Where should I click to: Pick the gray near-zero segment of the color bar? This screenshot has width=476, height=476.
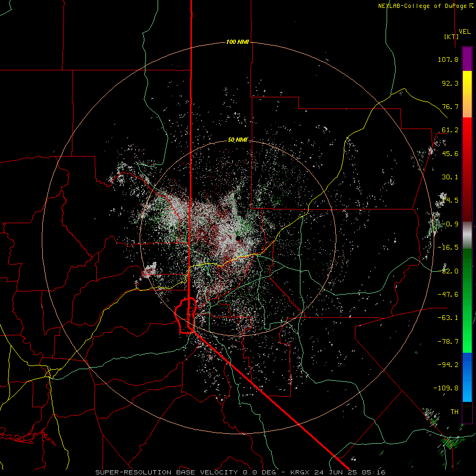(x=467, y=235)
